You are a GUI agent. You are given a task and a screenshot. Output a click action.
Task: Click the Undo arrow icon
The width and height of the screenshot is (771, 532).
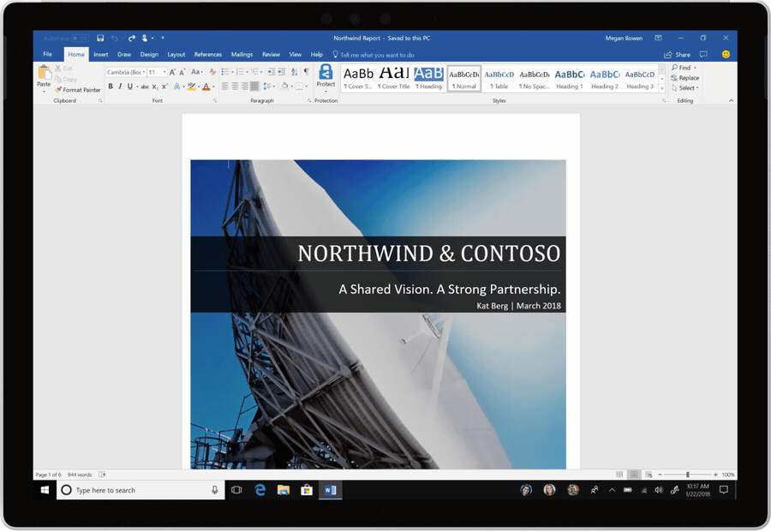tap(114, 38)
